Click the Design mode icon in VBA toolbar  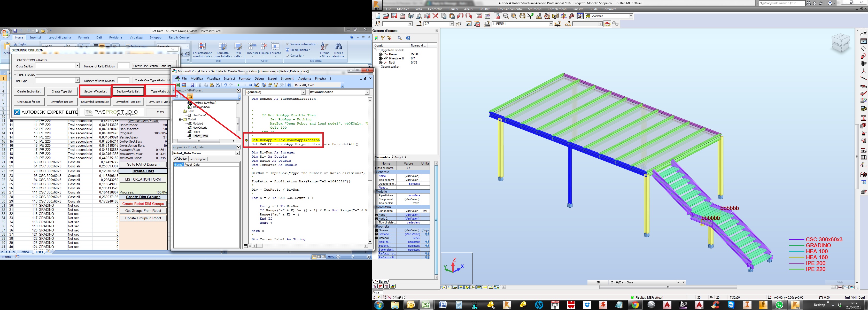(257, 85)
